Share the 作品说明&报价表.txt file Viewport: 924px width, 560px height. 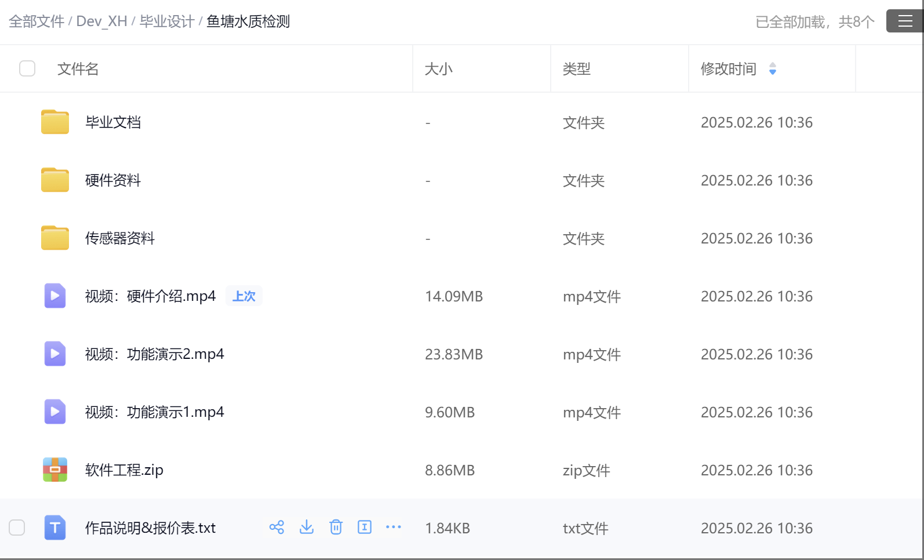pos(277,527)
